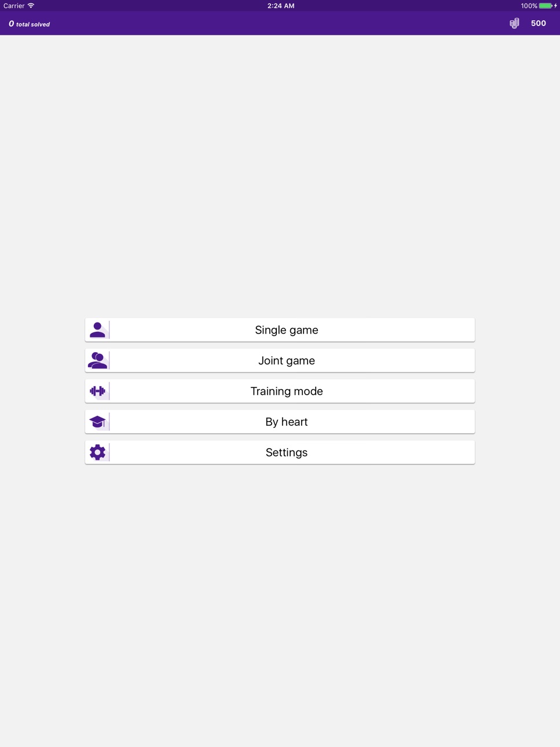The height and width of the screenshot is (747, 560).
Task: Tap the single person icon
Action: click(x=97, y=330)
